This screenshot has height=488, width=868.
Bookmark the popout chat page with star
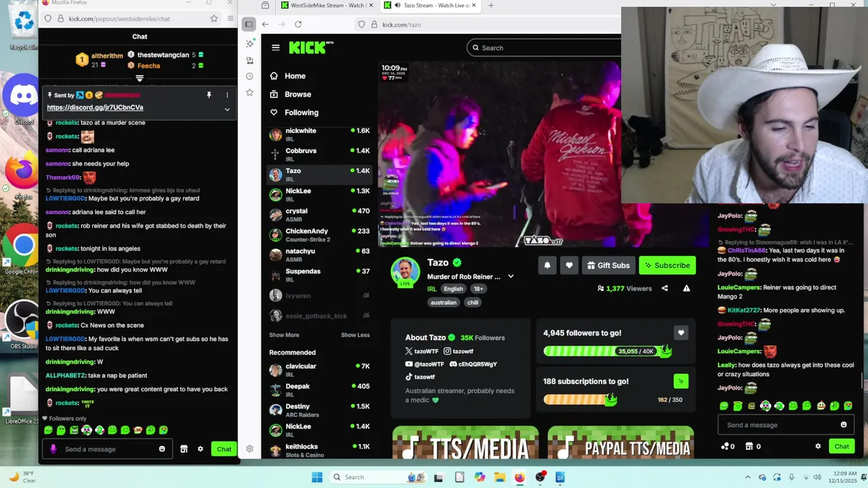tap(214, 18)
